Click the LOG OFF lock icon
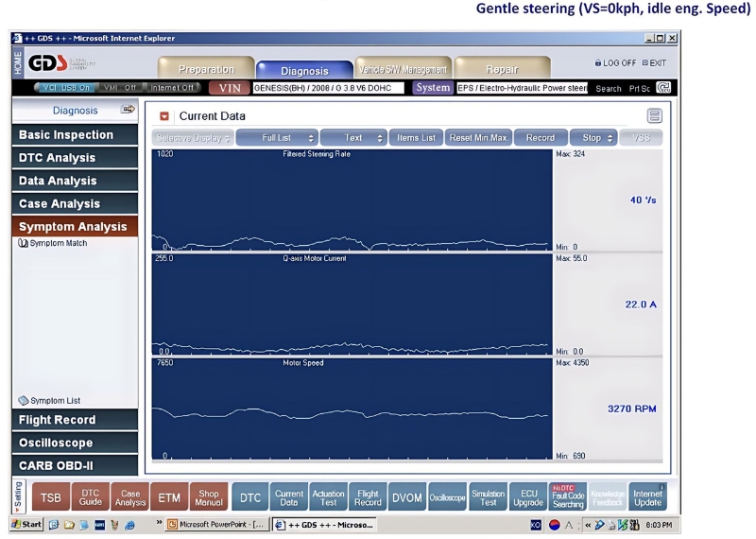 tap(598, 63)
